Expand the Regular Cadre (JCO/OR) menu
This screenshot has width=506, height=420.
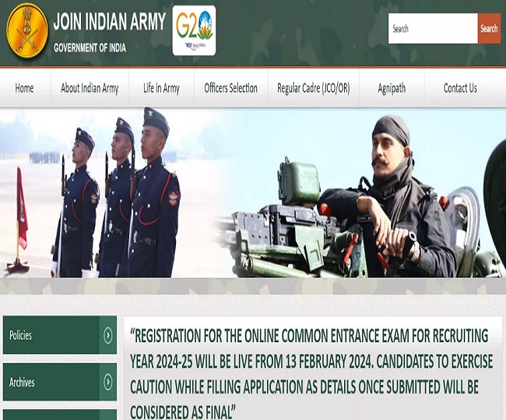(313, 88)
